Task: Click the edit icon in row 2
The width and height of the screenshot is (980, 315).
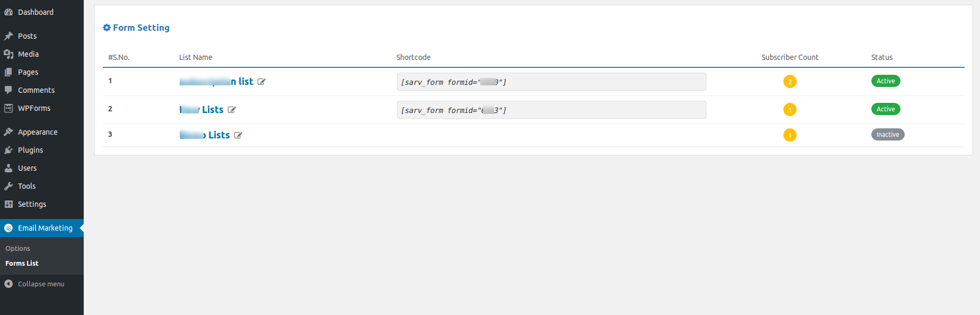Action: coord(232,110)
